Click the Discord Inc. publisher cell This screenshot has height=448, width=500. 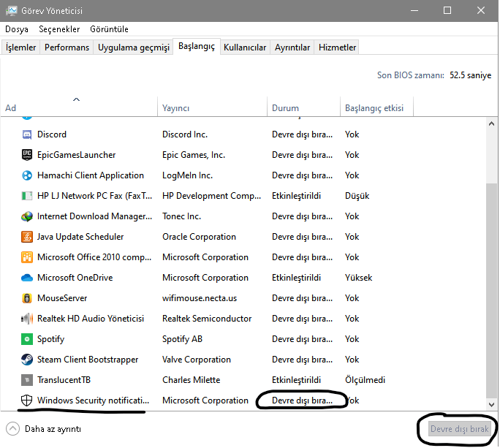tap(185, 134)
